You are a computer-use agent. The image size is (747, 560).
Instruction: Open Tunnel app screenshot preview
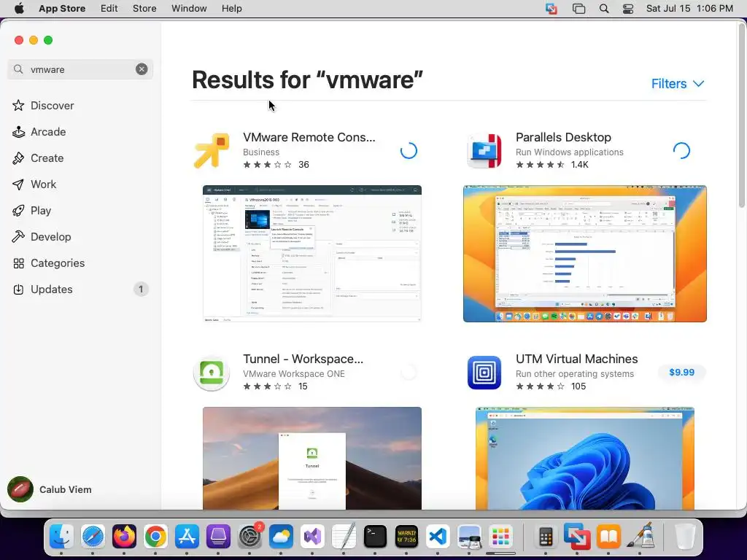312,458
